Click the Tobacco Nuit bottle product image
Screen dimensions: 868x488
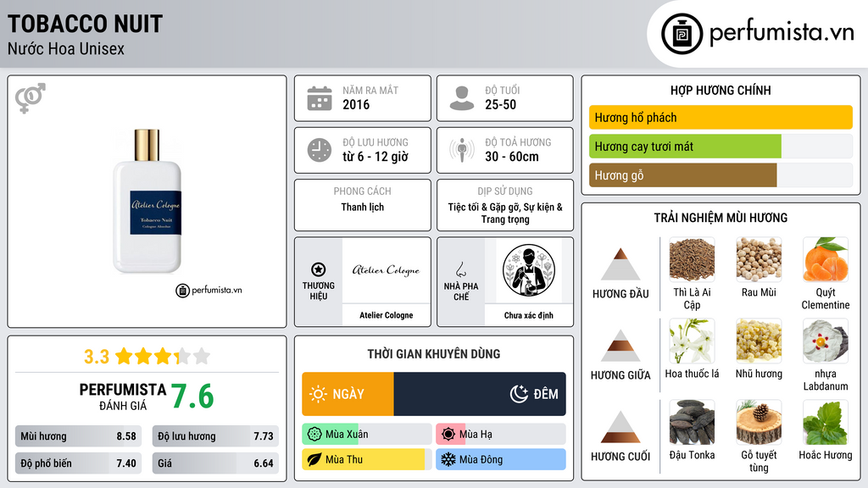pos(147,202)
